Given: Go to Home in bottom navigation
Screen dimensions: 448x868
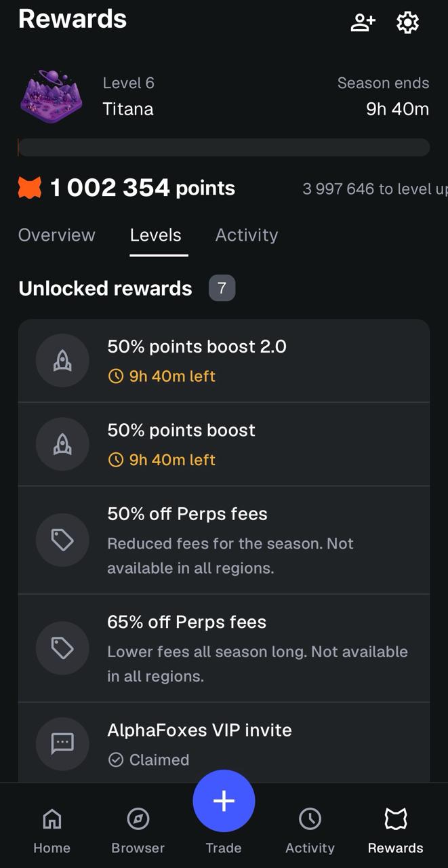Looking at the screenshot, I should point(52,829).
